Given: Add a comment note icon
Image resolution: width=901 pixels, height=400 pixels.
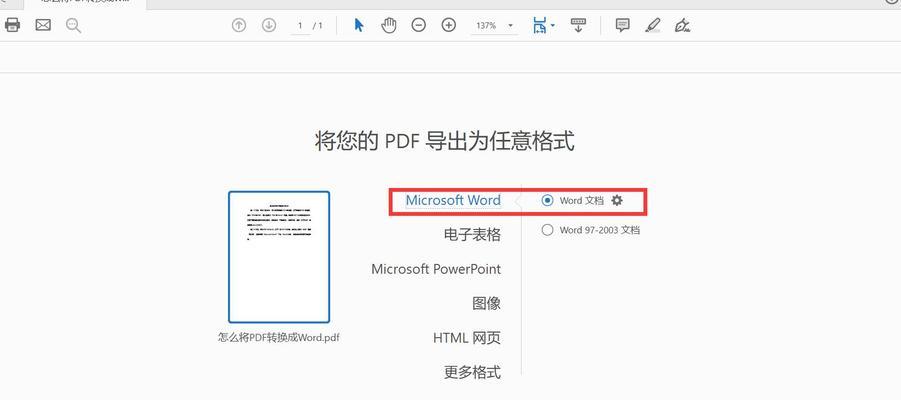Looking at the screenshot, I should 622,25.
